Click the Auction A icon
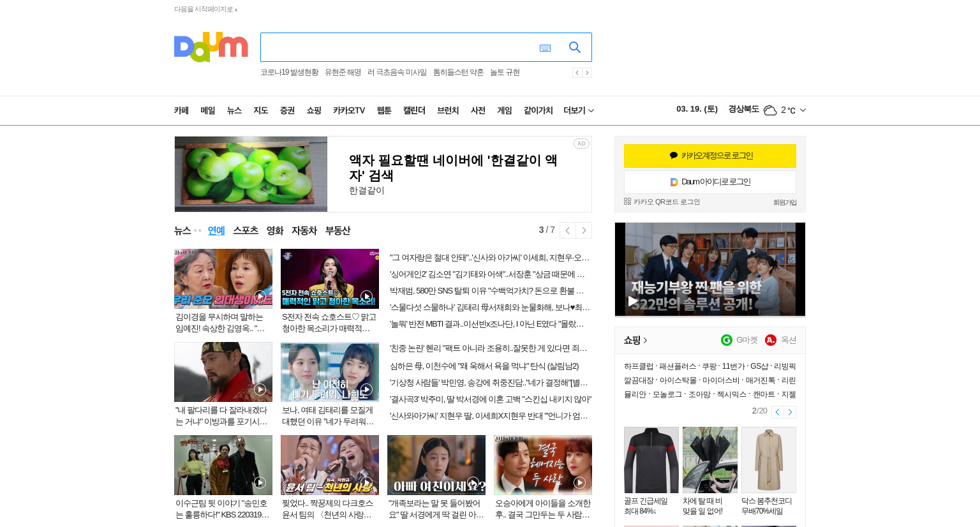 (771, 340)
